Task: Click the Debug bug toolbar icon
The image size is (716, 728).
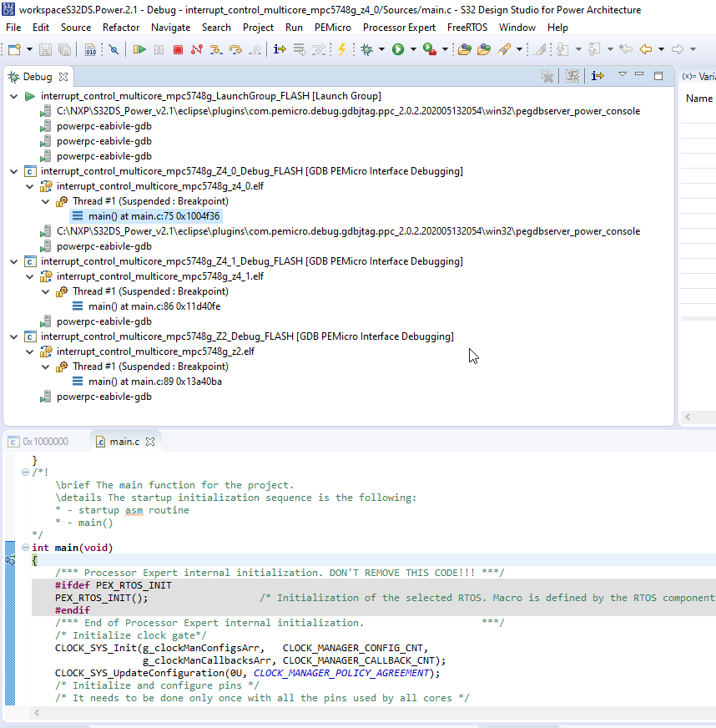Action: 367,49
